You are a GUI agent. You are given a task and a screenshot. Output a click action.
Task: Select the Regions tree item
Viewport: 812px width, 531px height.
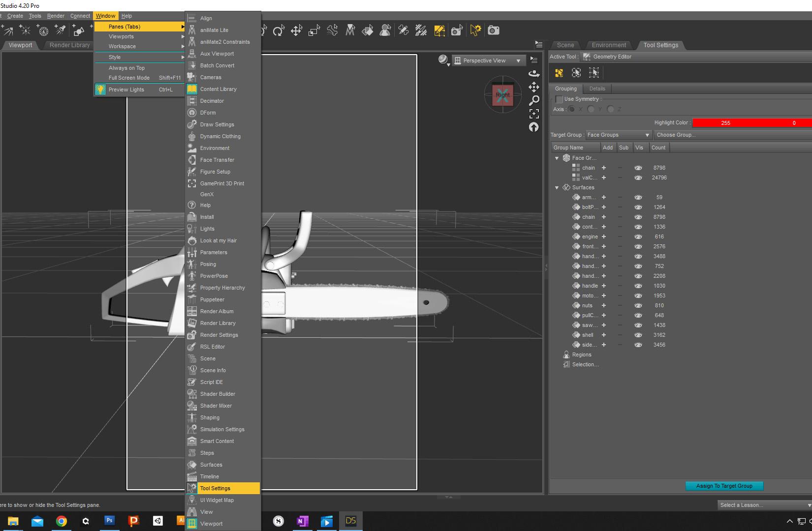coord(581,354)
